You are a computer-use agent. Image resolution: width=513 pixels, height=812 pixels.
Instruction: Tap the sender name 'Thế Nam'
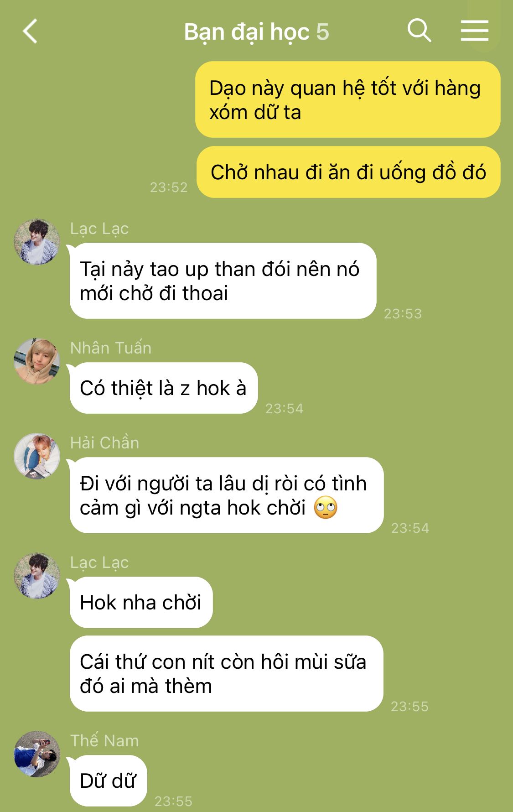pos(104,740)
